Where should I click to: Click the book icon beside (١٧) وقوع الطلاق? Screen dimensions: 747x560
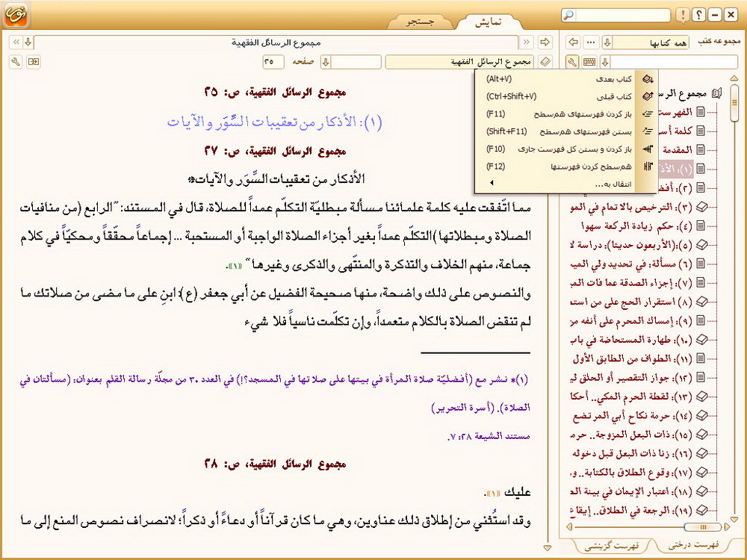coord(701,473)
